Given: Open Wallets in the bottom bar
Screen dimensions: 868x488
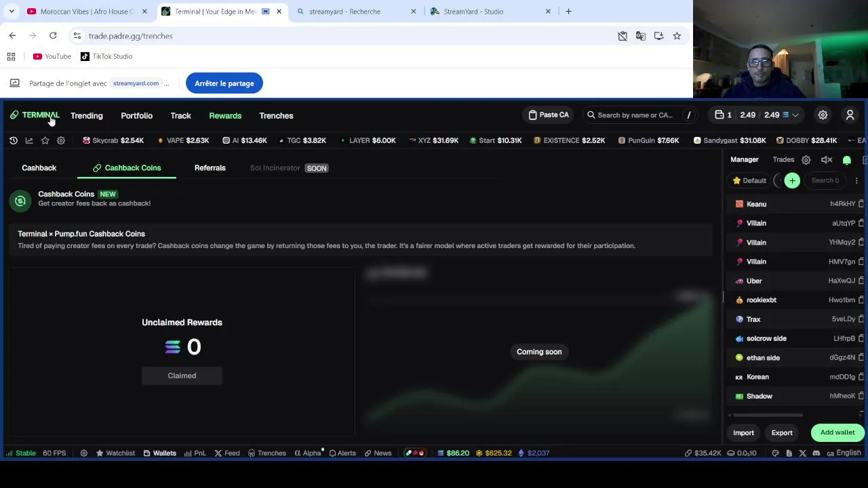Looking at the screenshot, I should (159, 453).
